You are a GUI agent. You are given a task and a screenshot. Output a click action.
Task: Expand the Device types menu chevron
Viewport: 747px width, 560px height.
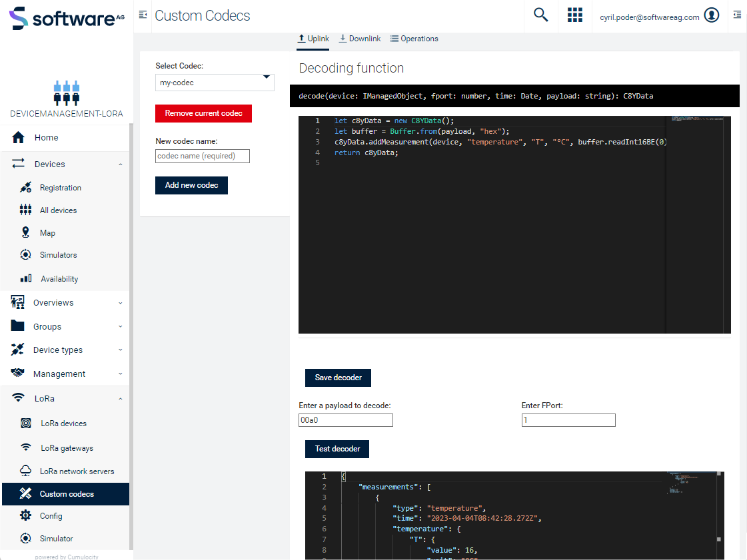coord(120,350)
